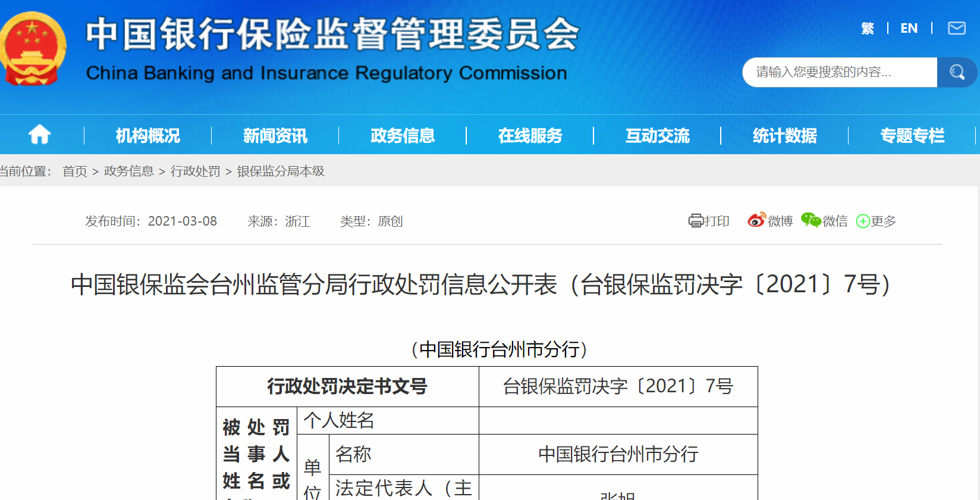The image size is (980, 500).
Task: Share via WeChat icon
Action: click(x=811, y=220)
